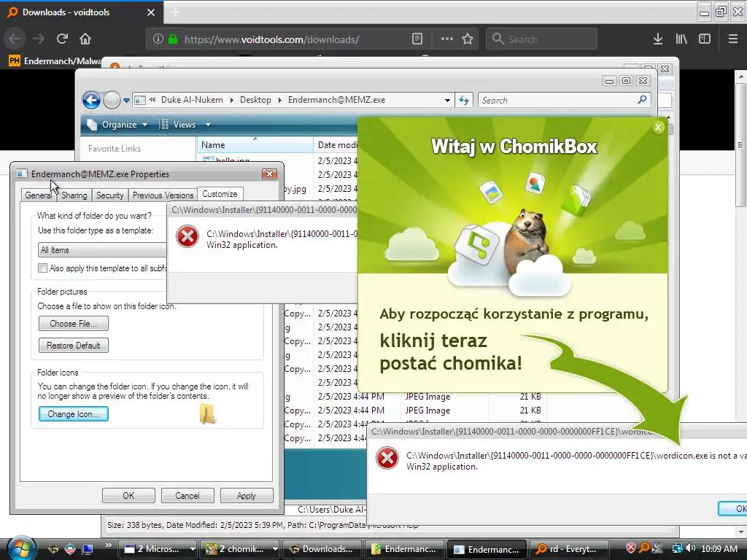Open a new Firefox tab
Viewport: 747px width, 560px height.
(176, 12)
